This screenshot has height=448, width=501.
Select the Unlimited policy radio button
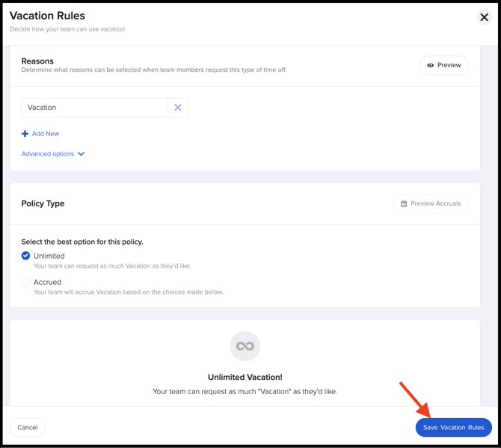click(x=26, y=256)
